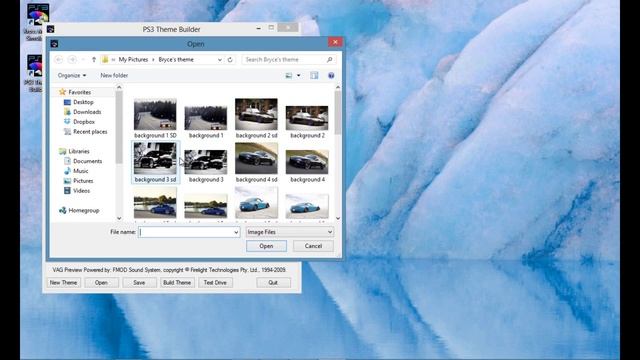Open the Organize menu
Viewport: 640px width, 360px height.
click(x=72, y=76)
